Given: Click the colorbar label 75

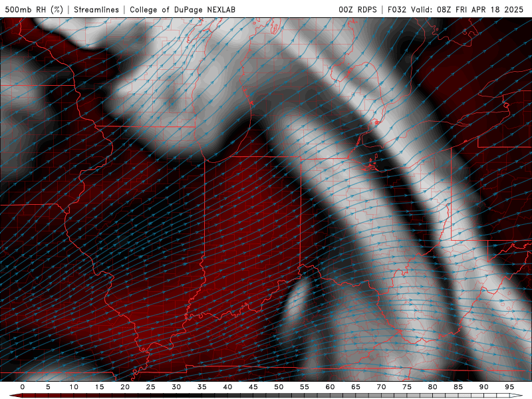Looking at the screenshot, I should coord(407,387).
